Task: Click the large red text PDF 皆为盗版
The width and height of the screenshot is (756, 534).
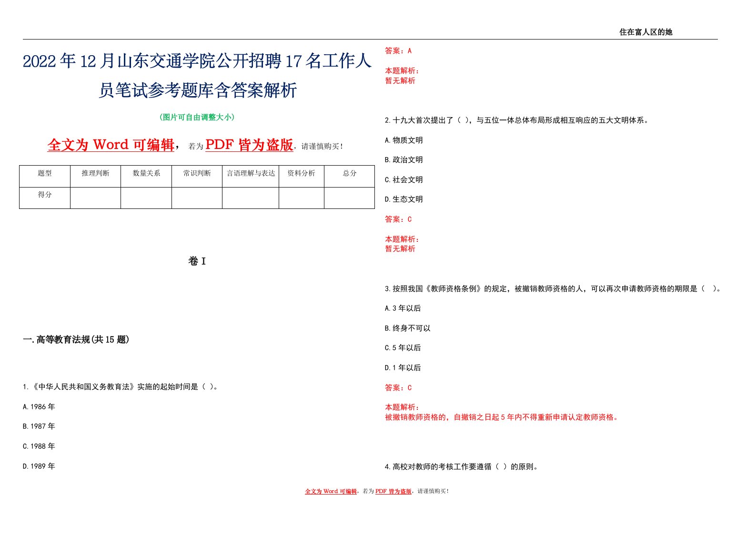Action: [249, 145]
